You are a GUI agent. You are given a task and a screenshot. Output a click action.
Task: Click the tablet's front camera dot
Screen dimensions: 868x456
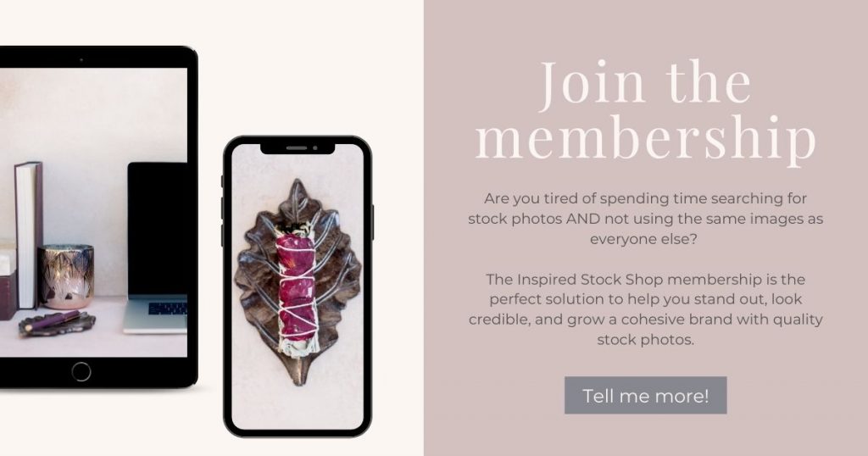[81, 59]
